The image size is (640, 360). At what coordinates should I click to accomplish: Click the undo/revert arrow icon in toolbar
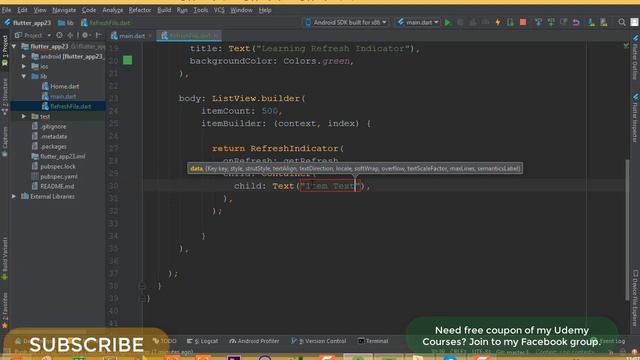576,22
